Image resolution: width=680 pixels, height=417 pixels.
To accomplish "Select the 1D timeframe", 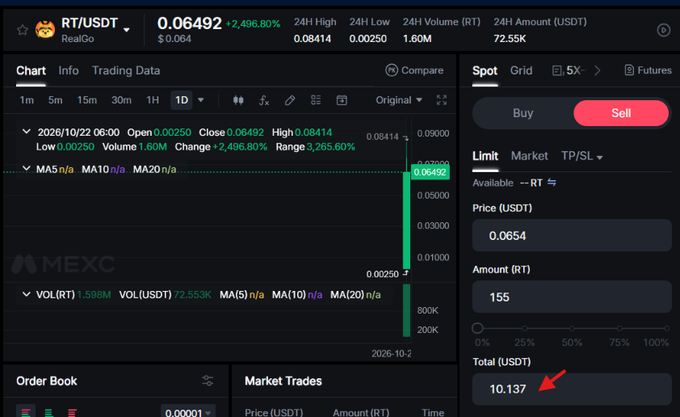I will 181,100.
